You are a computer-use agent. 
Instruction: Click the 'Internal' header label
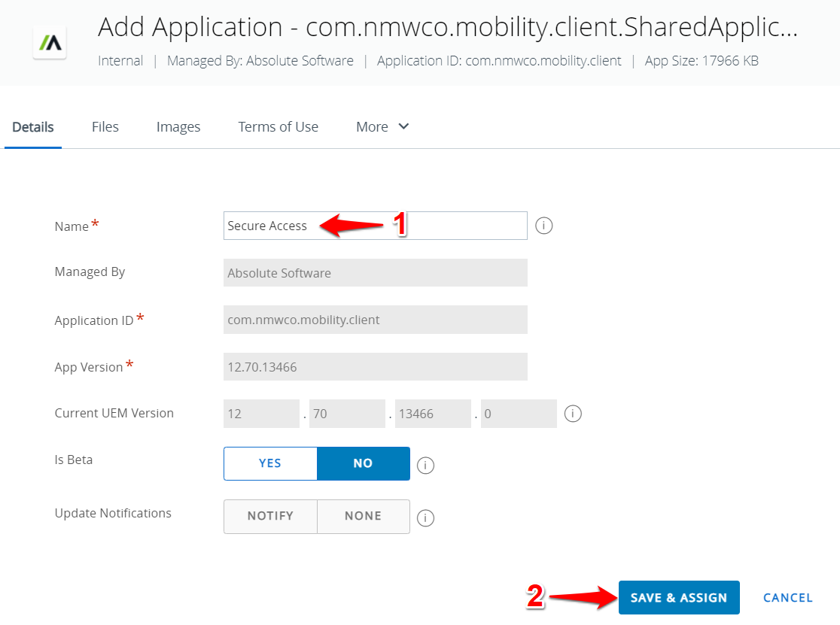[x=120, y=61]
